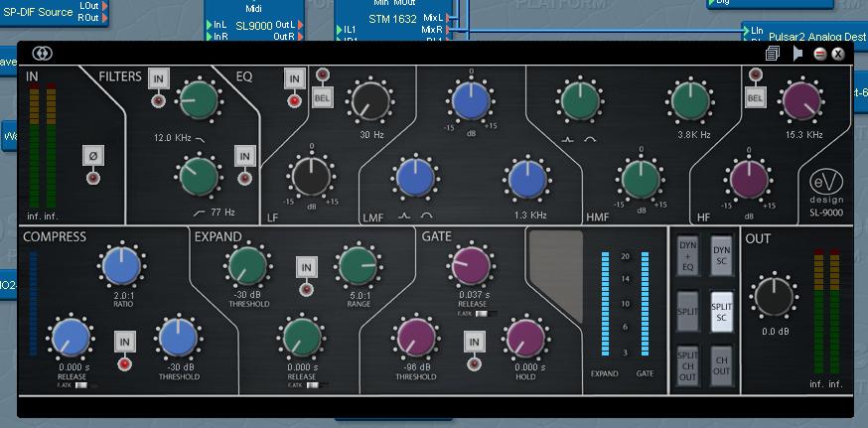Click the LMF Q bandwidth knob
This screenshot has width=868, height=428.
pos(414,179)
